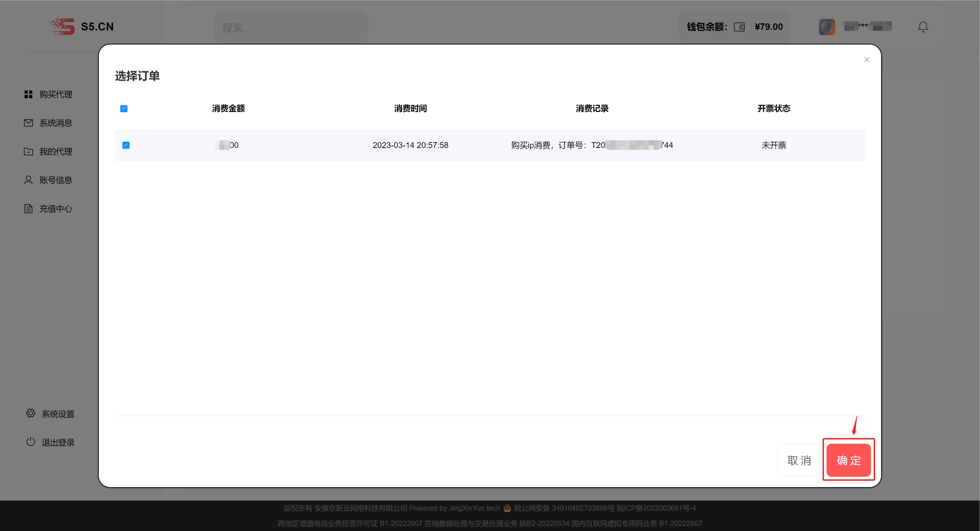Go to 充值中心 menu item

(x=56, y=209)
